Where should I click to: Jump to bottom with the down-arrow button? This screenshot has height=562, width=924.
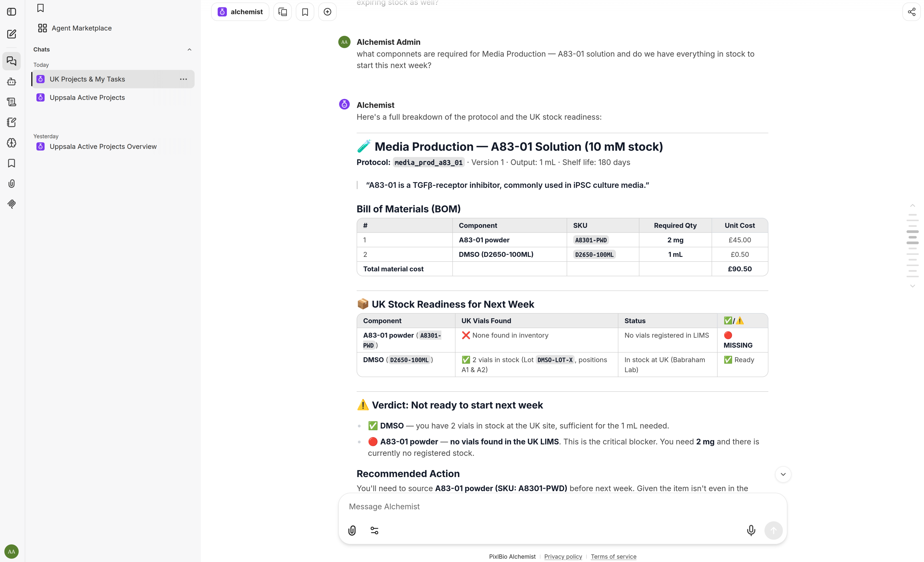[x=783, y=474]
